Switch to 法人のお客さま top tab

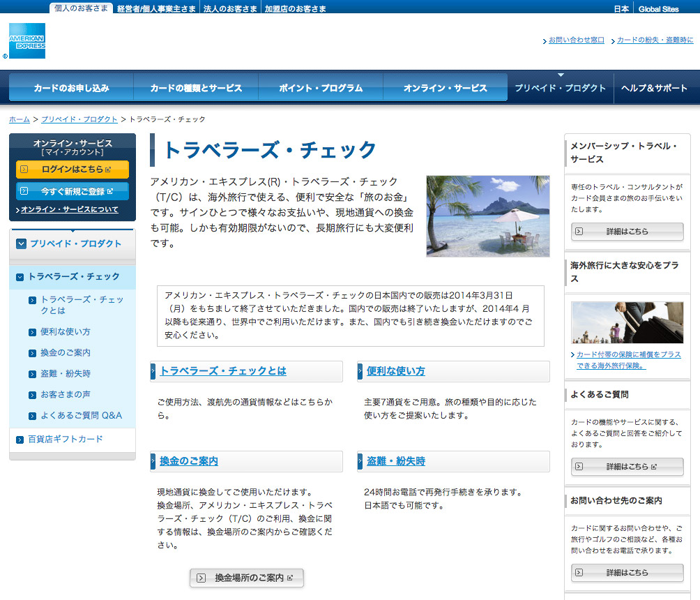coord(230,9)
